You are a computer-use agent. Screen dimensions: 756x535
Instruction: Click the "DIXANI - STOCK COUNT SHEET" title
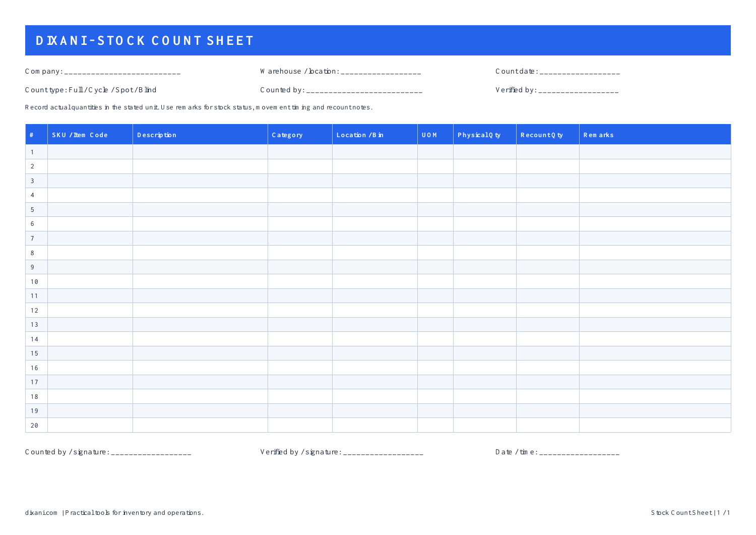pos(145,40)
